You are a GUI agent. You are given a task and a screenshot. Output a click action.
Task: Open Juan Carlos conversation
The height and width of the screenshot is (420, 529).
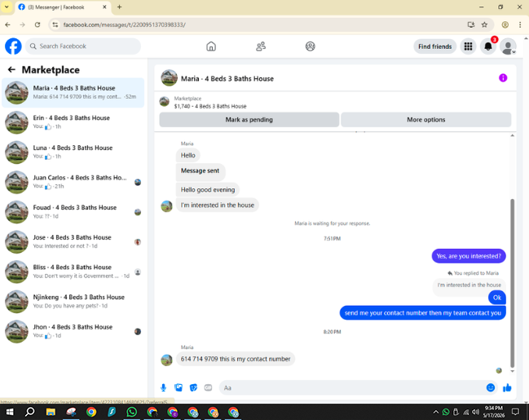pos(73,182)
